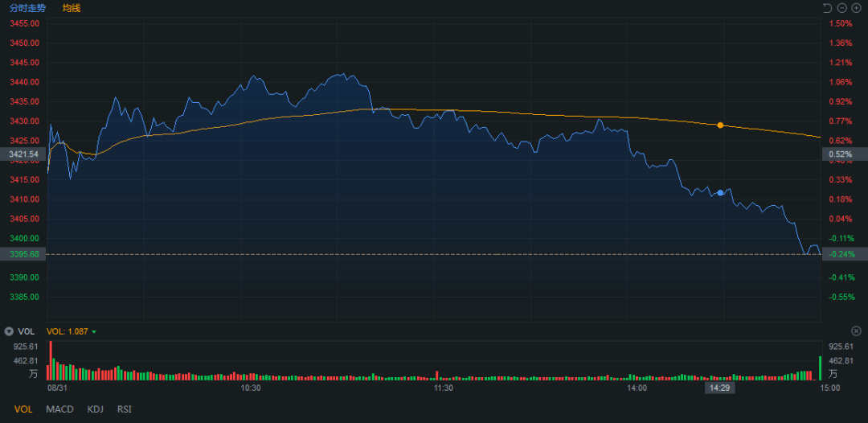The height and width of the screenshot is (423, 868).
Task: Click the 14:29 time label on axis
Action: click(719, 388)
